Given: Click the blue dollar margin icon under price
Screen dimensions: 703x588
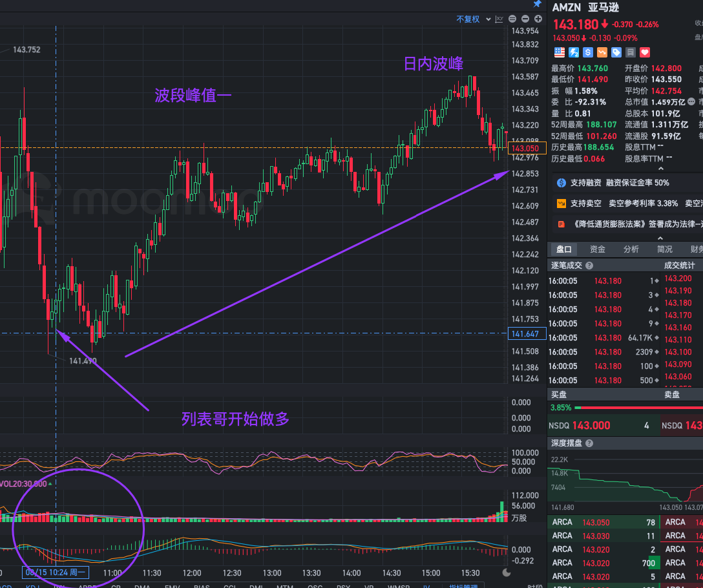Looking at the screenshot, I should point(588,52).
